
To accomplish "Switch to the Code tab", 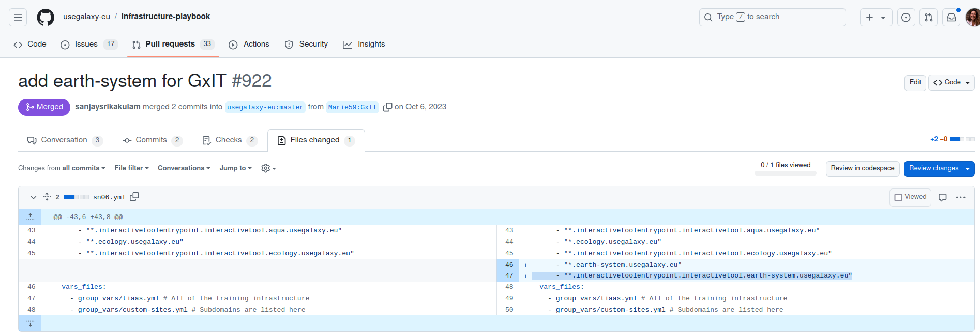I will pos(30,45).
